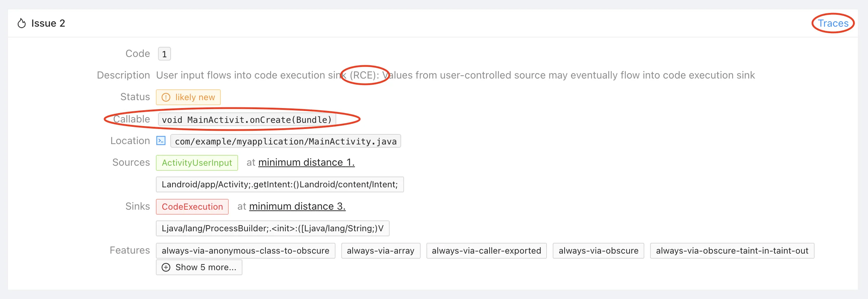Screen dimensions: 868x299
Task: Select the ActivityUserInput source tag
Action: [x=197, y=163]
